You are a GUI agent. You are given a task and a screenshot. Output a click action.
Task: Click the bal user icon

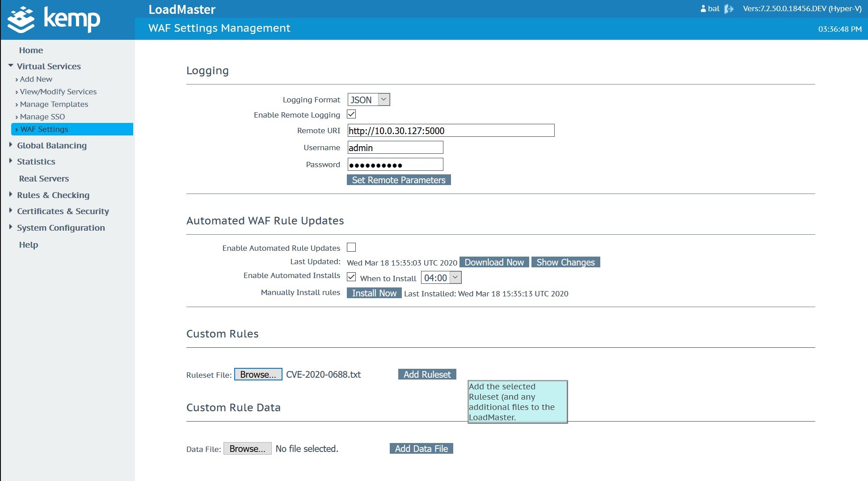click(703, 9)
